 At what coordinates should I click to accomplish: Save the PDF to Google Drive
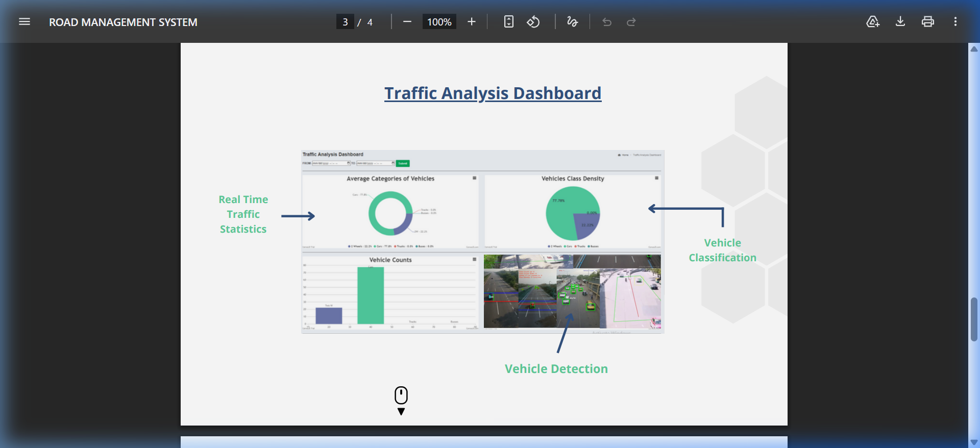pyautogui.click(x=873, y=21)
